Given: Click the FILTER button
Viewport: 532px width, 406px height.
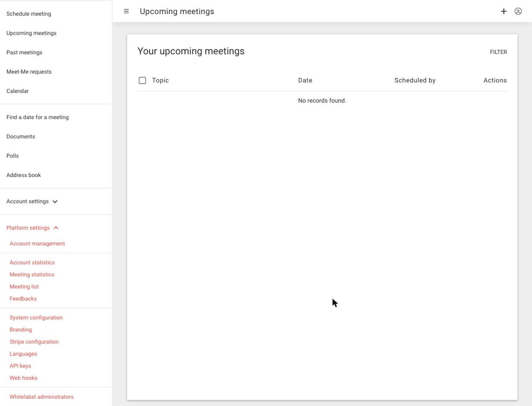Looking at the screenshot, I should pyautogui.click(x=498, y=52).
